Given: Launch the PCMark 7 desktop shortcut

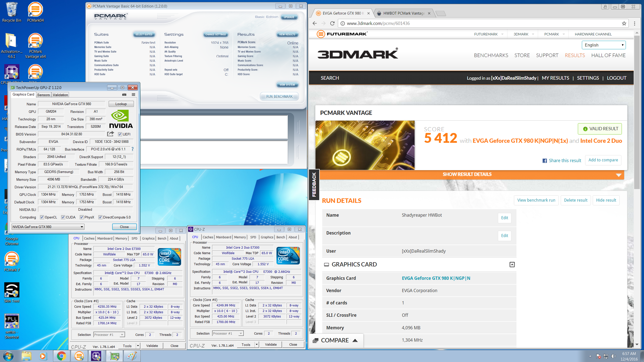Looking at the screenshot, I should pos(12,261).
